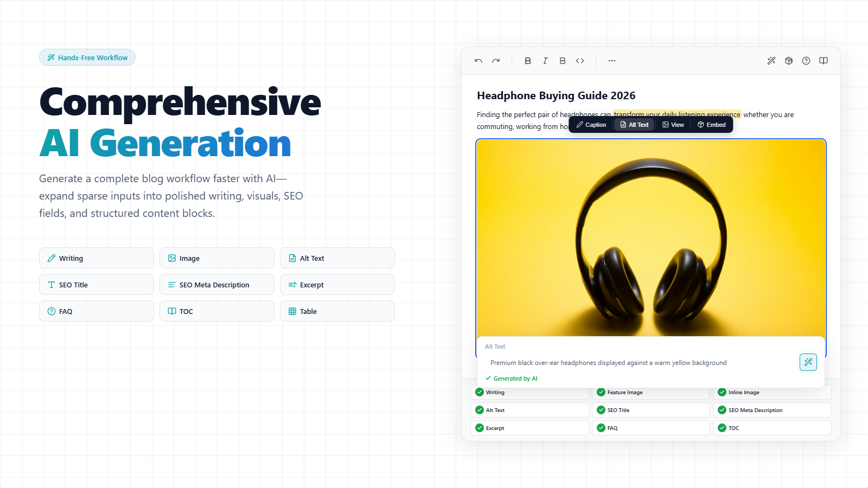Viewport: 868px width, 488px height.
Task: Toggle the Writing checkmark item
Action: click(480, 392)
